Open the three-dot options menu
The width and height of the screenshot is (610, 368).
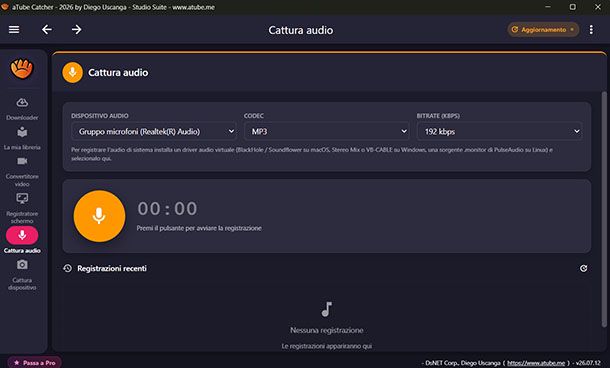[x=591, y=30]
